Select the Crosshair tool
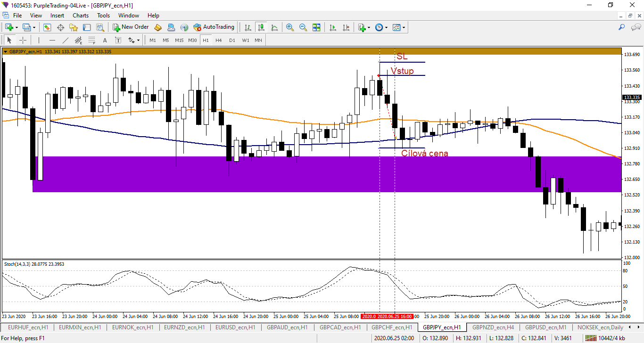Image resolution: width=644 pixels, height=343 pixels. (x=23, y=40)
